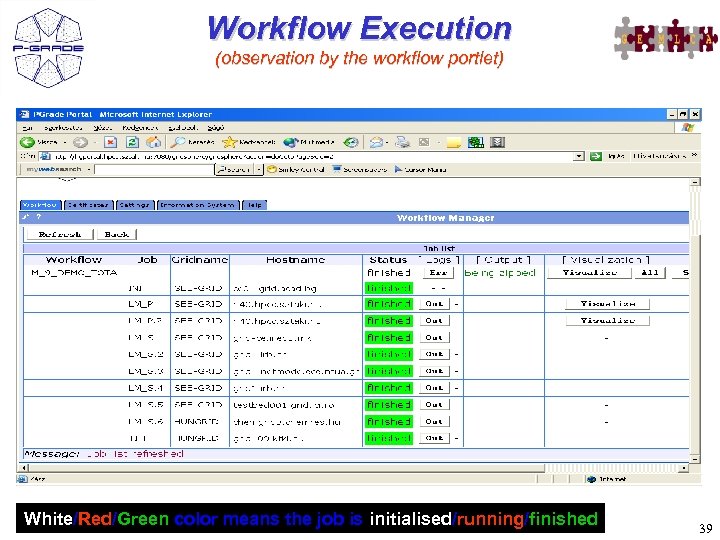Viewport: 720px width, 540px height.
Task: Click the green Go arrow beside address bar
Action: click(596, 157)
